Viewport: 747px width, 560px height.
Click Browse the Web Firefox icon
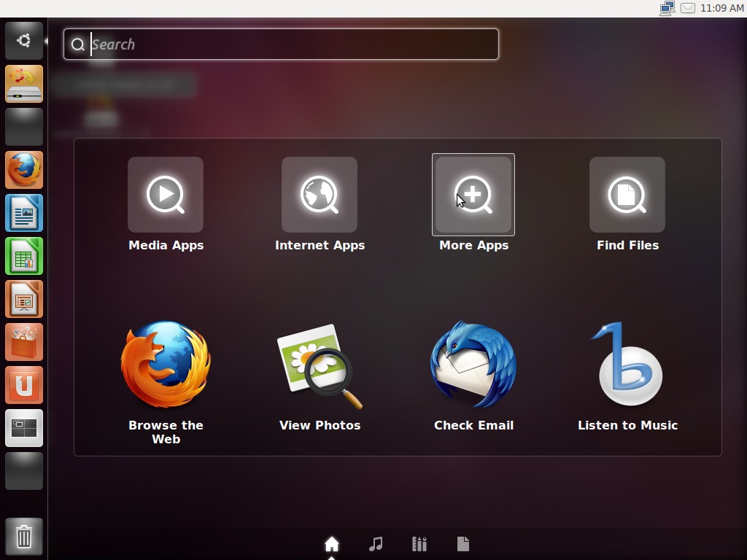coord(166,365)
